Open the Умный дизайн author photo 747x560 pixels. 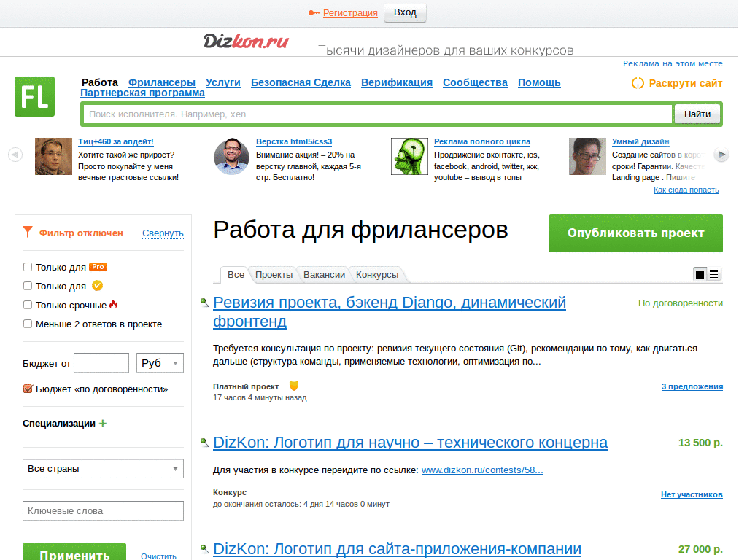[x=587, y=157]
